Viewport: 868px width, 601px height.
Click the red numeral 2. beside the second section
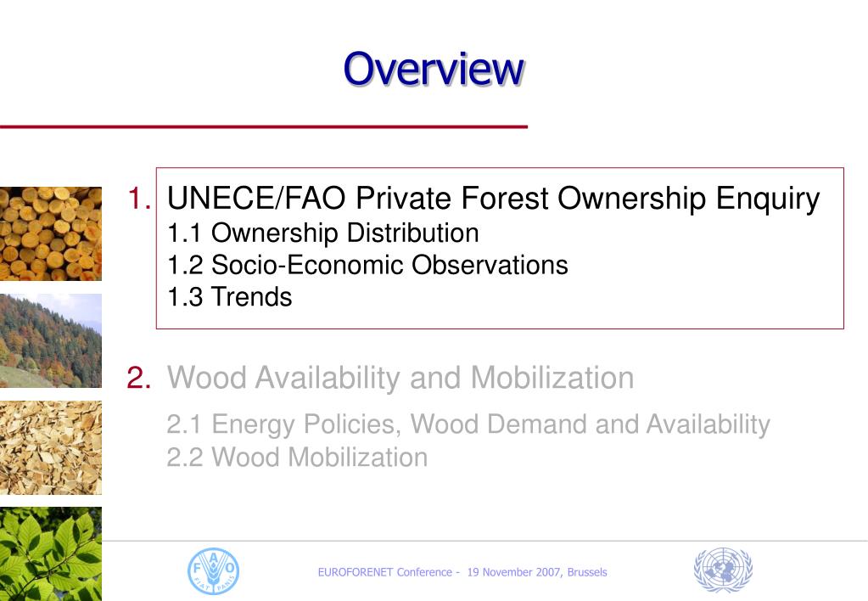(x=139, y=378)
